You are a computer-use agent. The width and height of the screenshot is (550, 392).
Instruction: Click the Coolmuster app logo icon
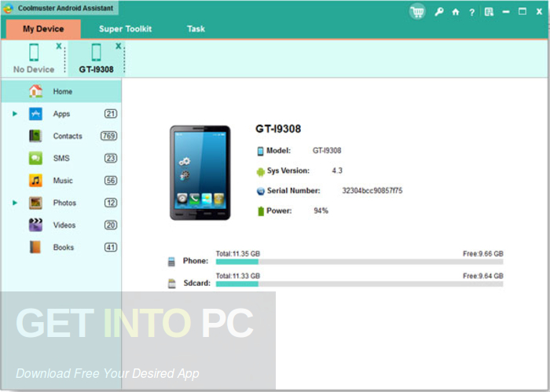tap(8, 8)
